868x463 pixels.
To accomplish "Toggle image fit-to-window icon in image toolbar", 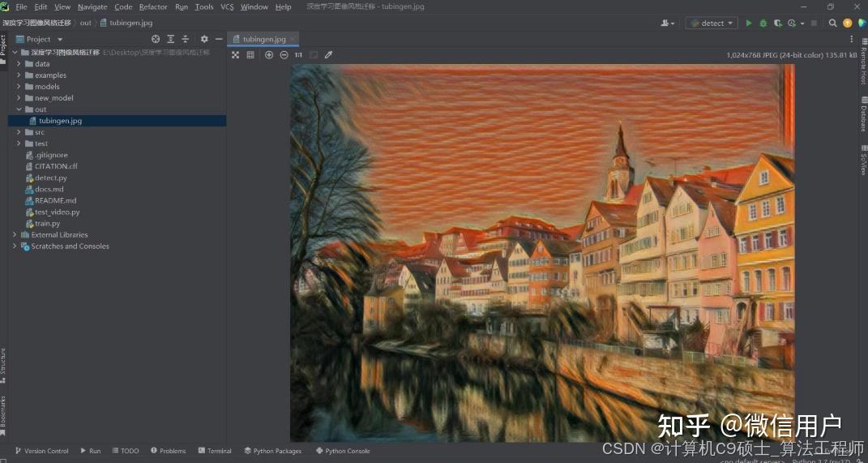I will (x=235, y=55).
